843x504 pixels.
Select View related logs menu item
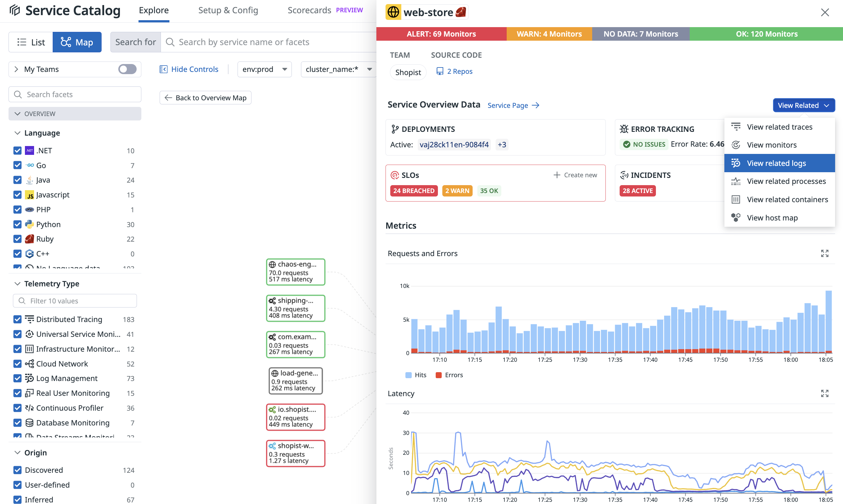coord(776,163)
